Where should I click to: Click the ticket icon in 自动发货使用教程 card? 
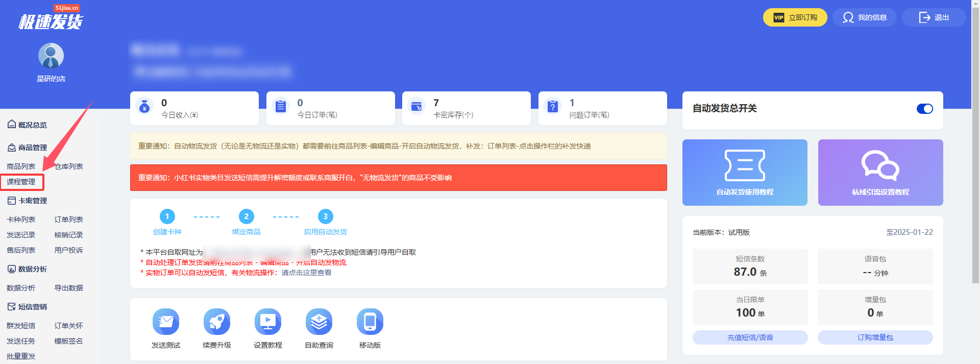click(x=745, y=165)
